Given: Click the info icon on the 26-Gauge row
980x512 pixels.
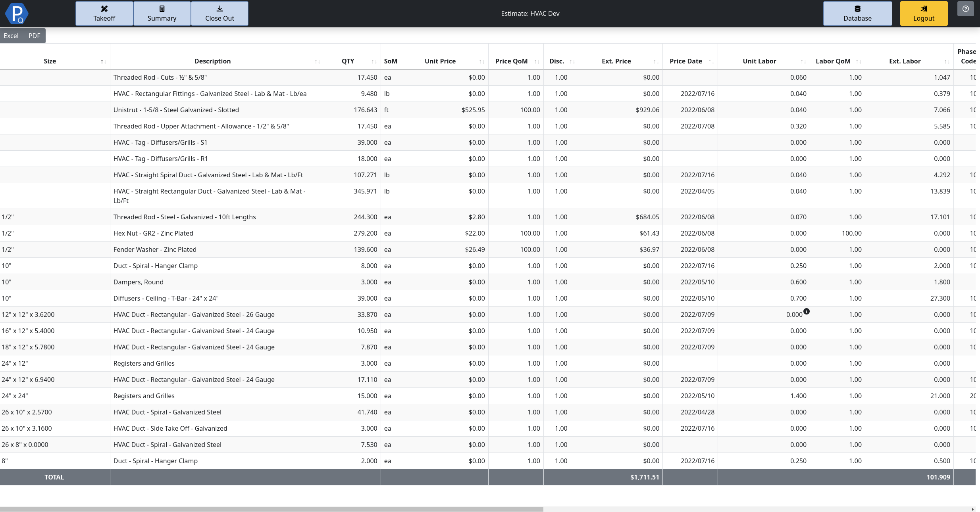Looking at the screenshot, I should click(x=807, y=311).
